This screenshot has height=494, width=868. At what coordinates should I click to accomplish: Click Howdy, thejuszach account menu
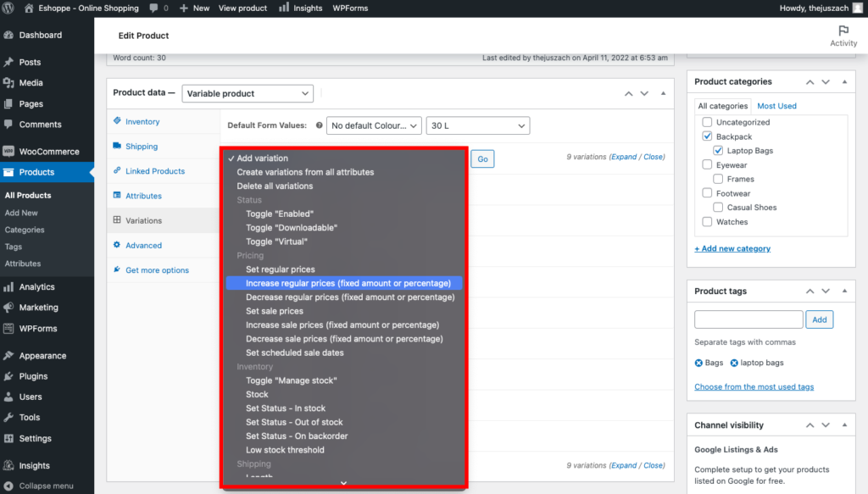click(821, 8)
